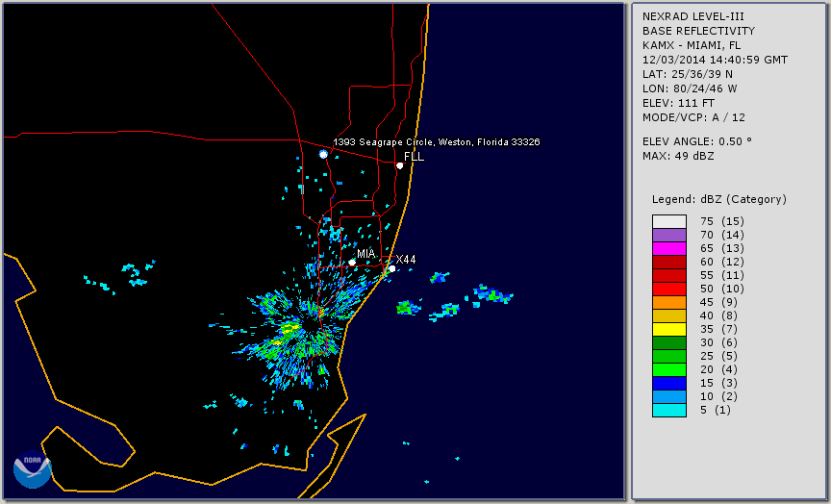Click the '1393 Seagrape Circle, Weston' address label
Image resolution: width=831 pixels, height=504 pixels.
point(436,142)
